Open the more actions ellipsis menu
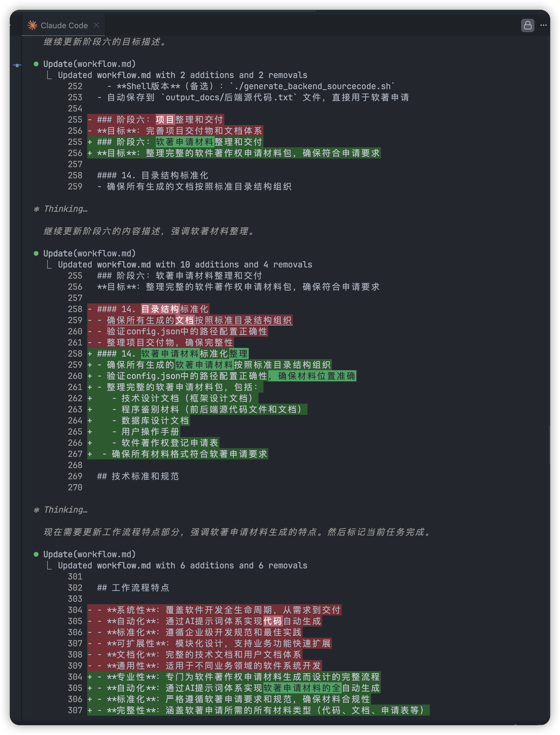 point(543,25)
